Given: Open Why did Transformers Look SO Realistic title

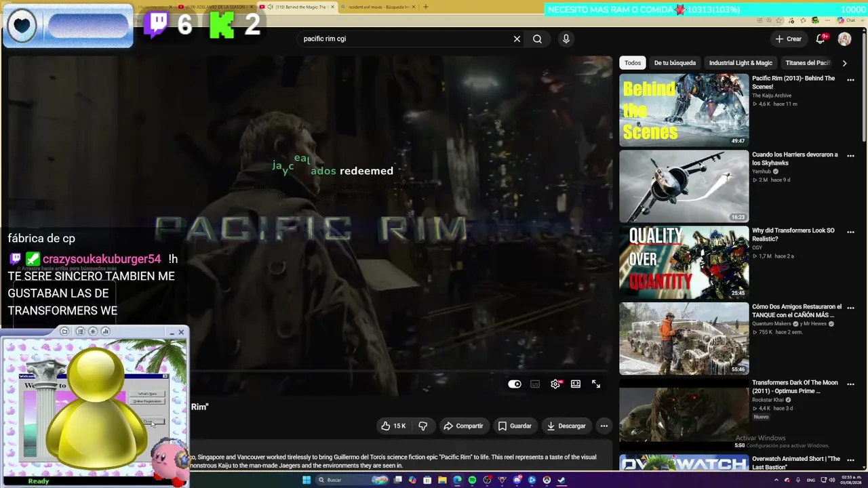Looking at the screenshot, I should [793, 235].
